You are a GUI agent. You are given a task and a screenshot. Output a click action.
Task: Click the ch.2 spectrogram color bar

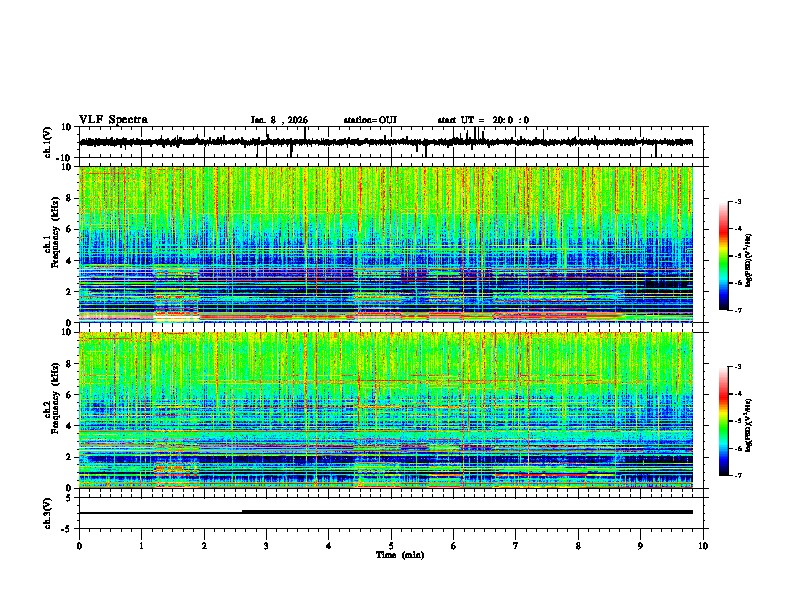[723, 421]
